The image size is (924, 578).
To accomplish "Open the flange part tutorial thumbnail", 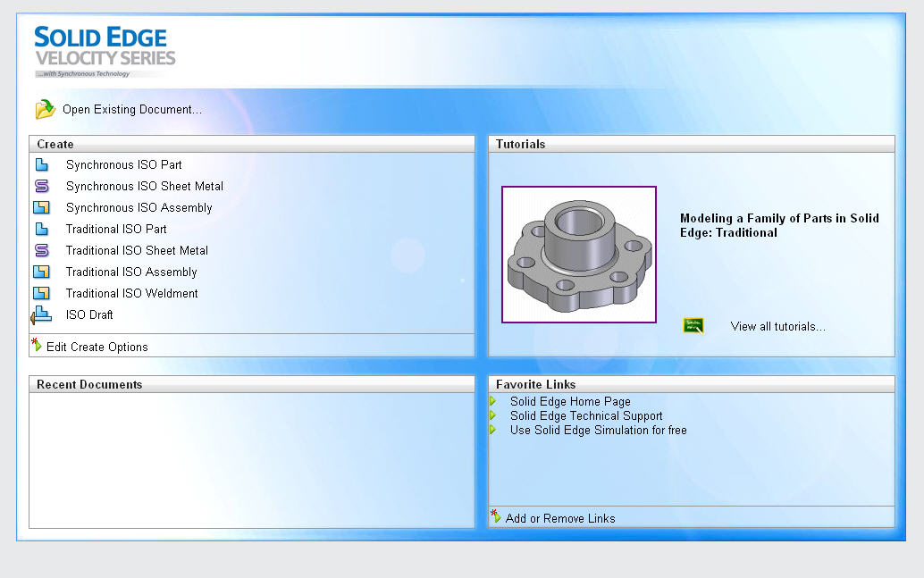I will pyautogui.click(x=579, y=255).
